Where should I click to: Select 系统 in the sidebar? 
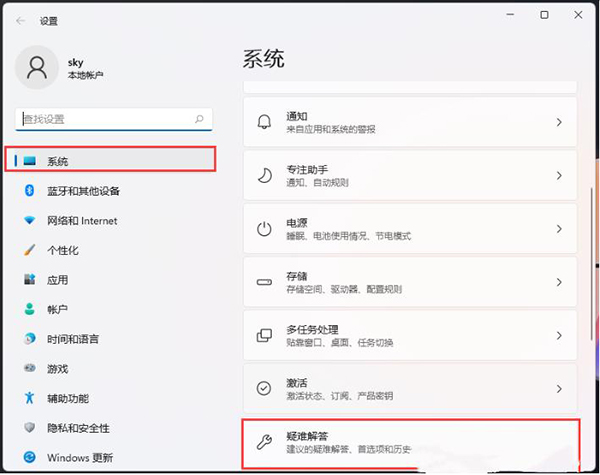tap(110, 159)
